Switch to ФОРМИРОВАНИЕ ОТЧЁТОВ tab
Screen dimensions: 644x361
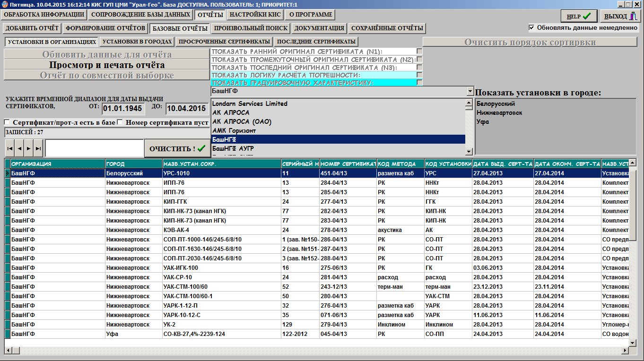click(x=105, y=28)
